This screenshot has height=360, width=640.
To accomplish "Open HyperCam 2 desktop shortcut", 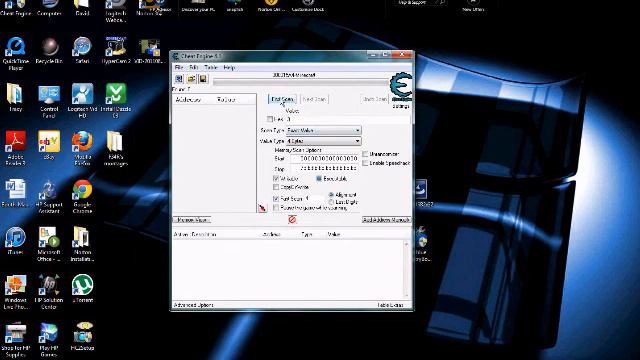I will click(116, 51).
